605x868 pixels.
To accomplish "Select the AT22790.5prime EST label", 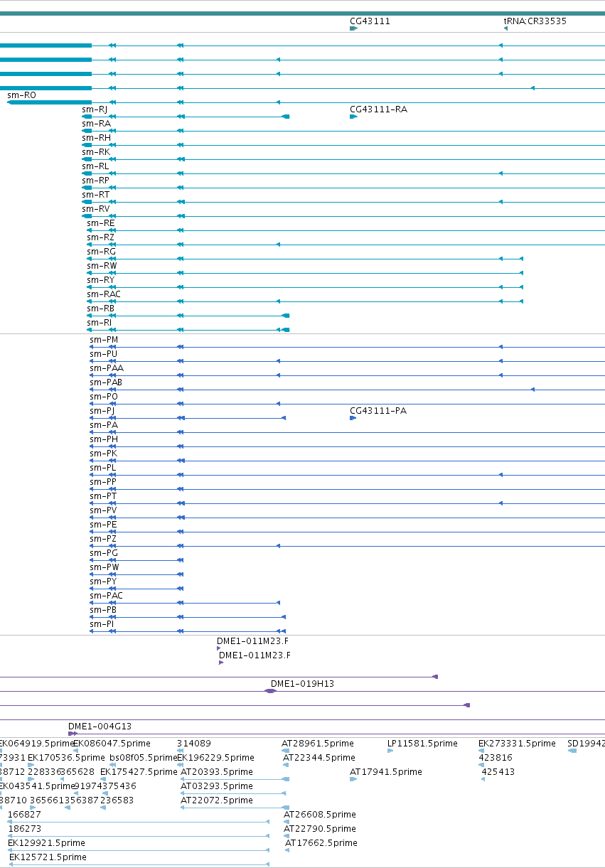I will pos(320,829).
